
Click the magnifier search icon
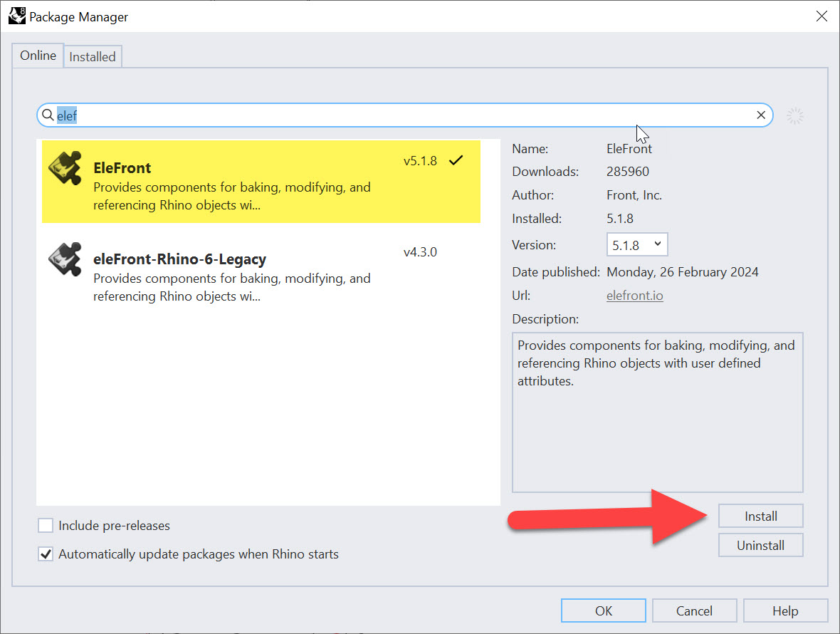[48, 115]
